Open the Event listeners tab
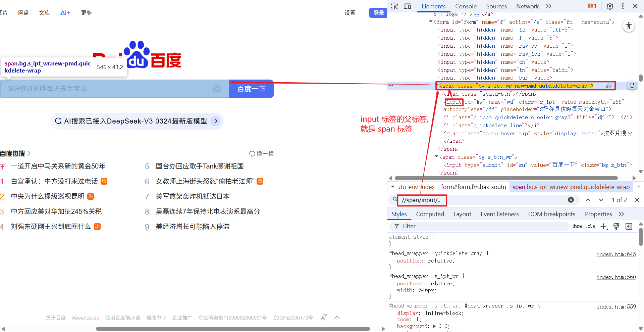The height and width of the screenshot is (332, 644). (x=499, y=214)
